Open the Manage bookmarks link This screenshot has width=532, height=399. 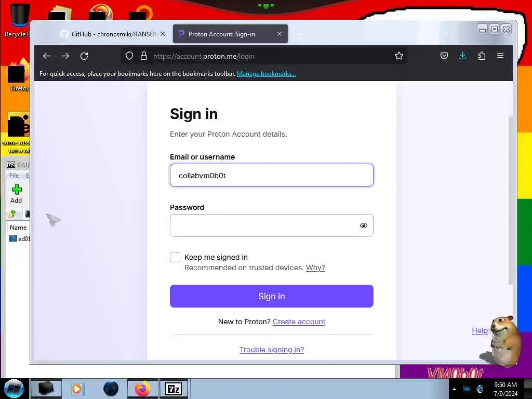coord(267,74)
